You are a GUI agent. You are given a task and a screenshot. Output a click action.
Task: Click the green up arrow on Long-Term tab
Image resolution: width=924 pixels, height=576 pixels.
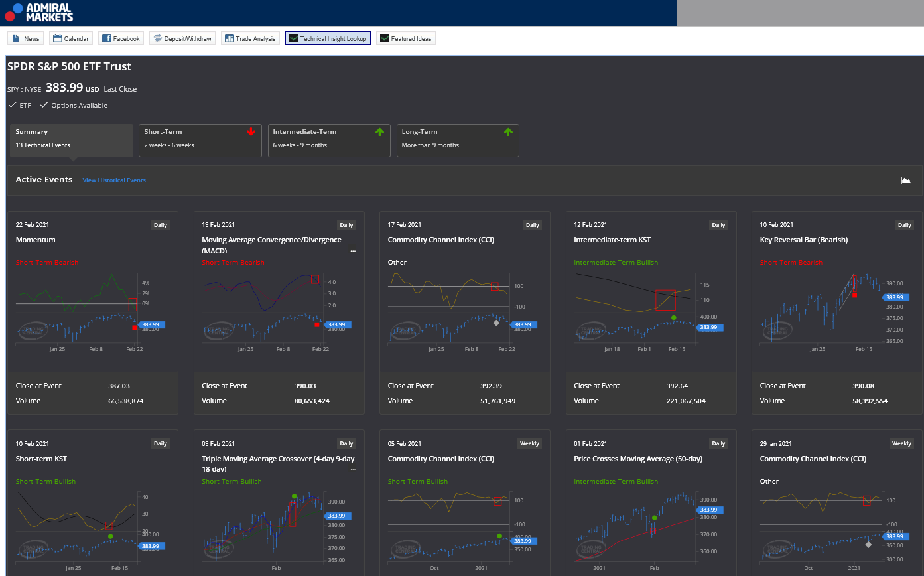click(x=508, y=132)
